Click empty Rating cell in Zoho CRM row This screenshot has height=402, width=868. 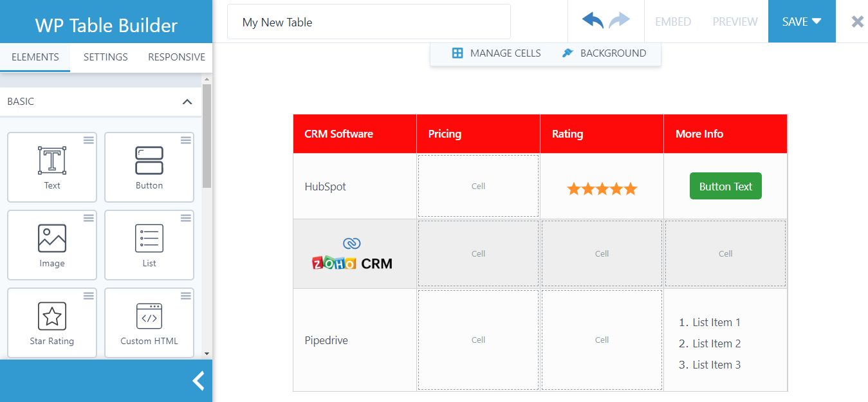(602, 253)
